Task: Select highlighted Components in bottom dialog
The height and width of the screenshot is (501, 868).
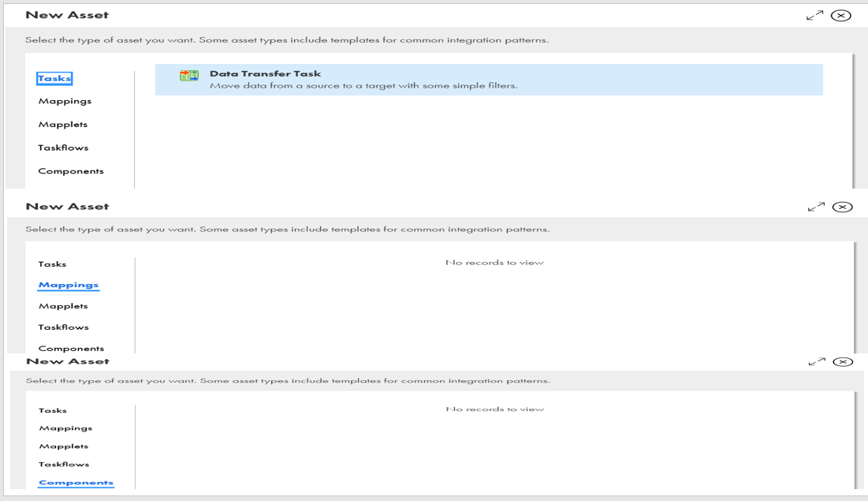Action: [76, 483]
